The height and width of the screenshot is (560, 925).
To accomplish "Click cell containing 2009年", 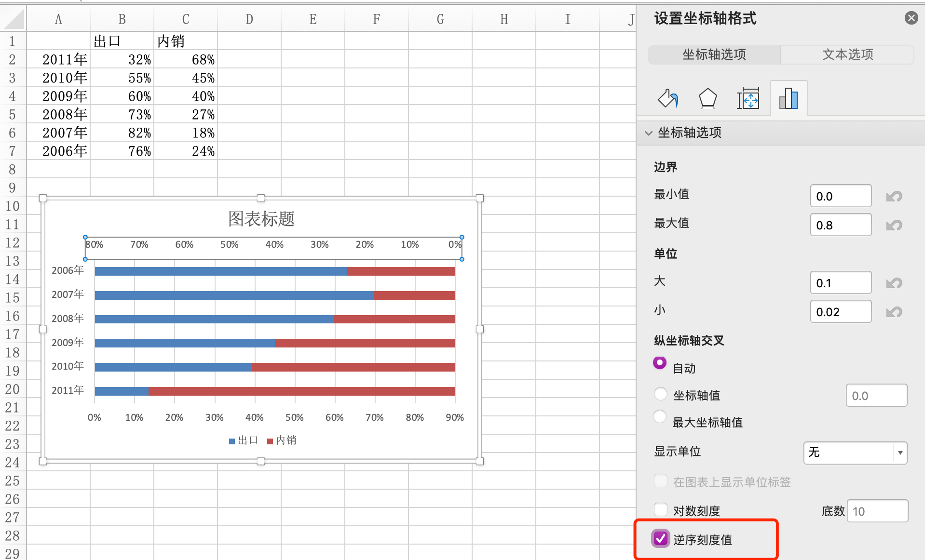I will click(58, 96).
